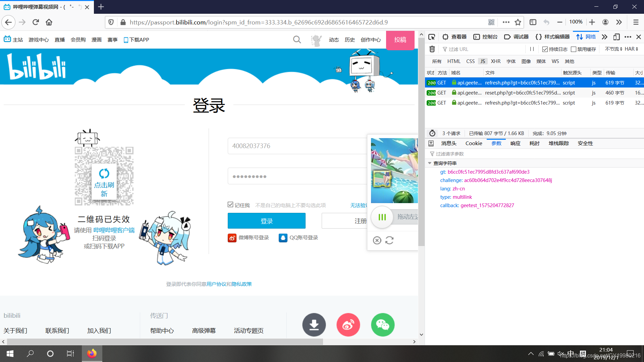Screen dimensions: 644x362
Task: Open the 不节流 throttling dropdown
Action: point(613,49)
